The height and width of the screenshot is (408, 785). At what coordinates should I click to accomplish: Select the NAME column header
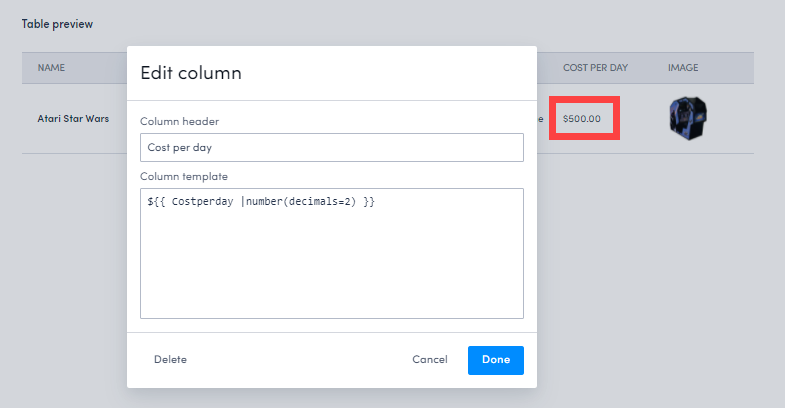(x=51, y=68)
